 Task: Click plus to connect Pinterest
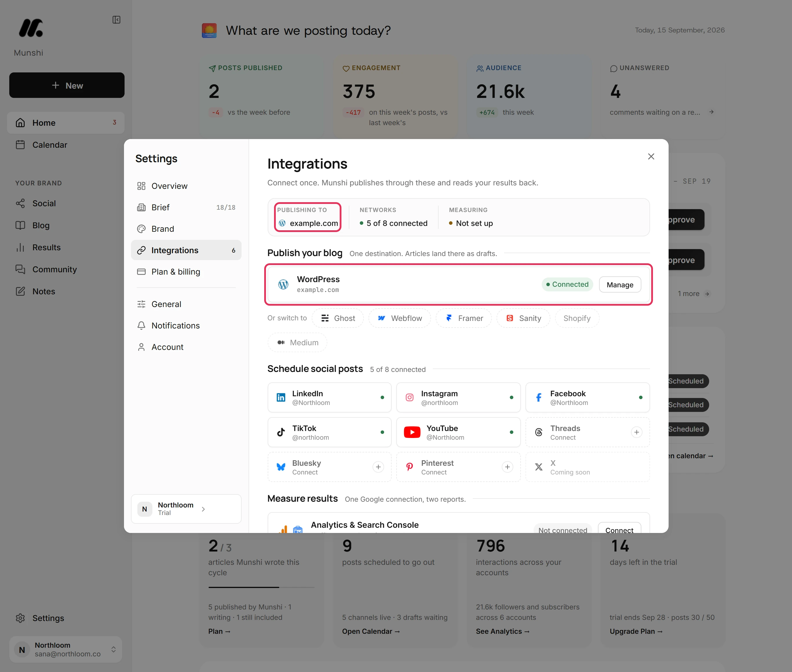pos(508,467)
